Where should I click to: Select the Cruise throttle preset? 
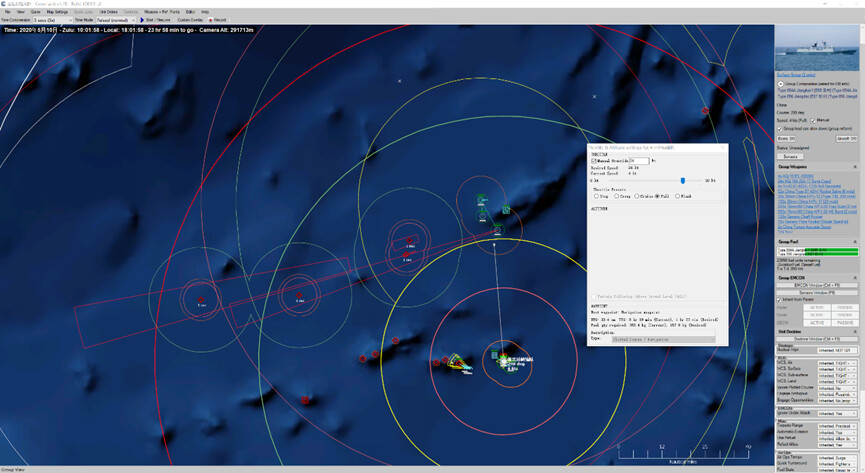pos(637,196)
